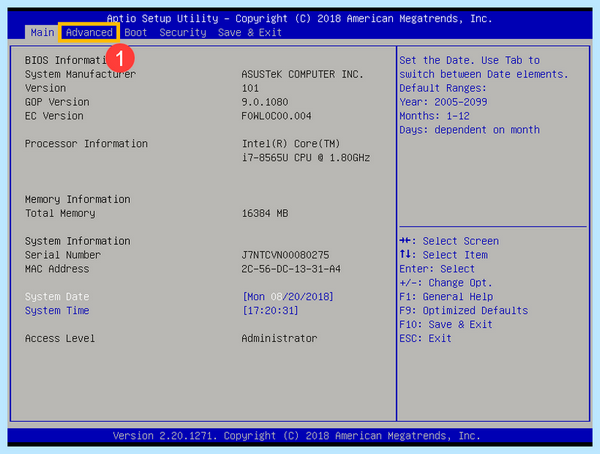Click the System Information heading
The image size is (600, 454).
coord(78,241)
